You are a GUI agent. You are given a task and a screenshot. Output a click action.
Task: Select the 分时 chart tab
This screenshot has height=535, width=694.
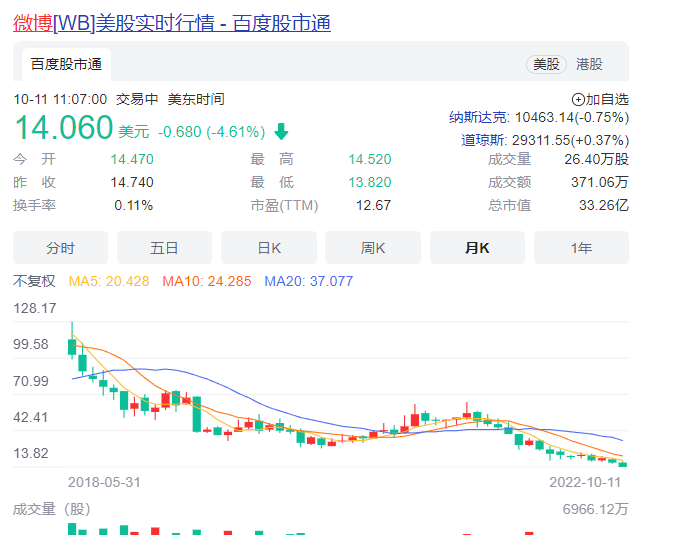(x=60, y=248)
